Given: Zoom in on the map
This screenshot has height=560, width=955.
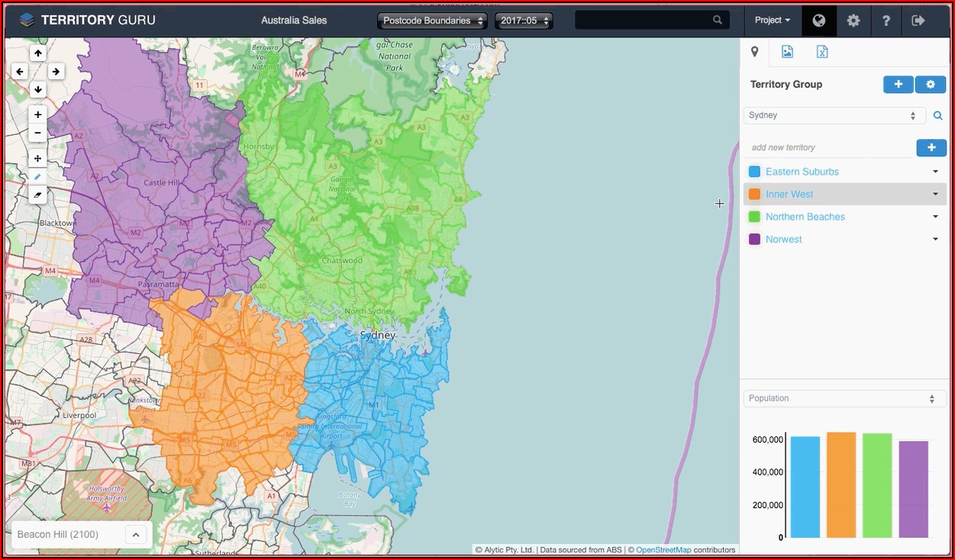Looking at the screenshot, I should point(38,114).
